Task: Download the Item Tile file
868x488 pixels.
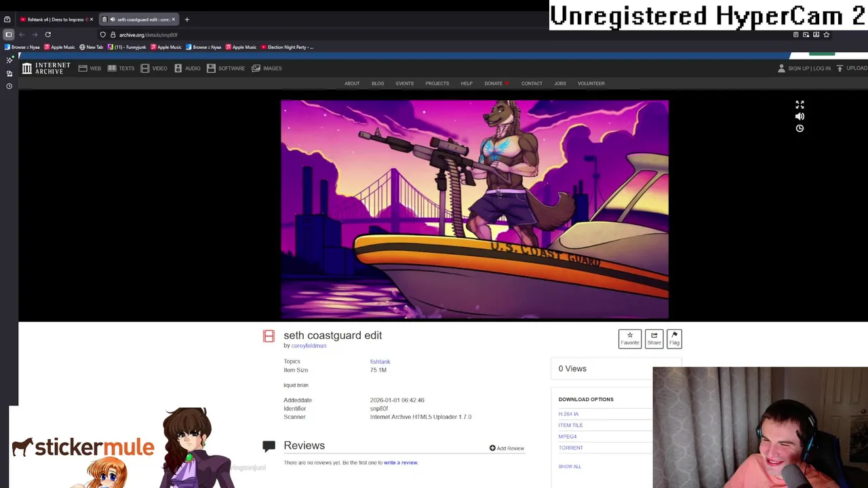Action: [570, 426]
